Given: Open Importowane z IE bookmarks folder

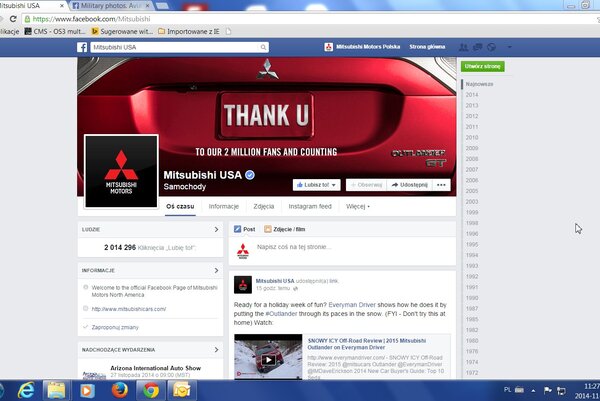Looking at the screenshot, I should coord(189,31).
